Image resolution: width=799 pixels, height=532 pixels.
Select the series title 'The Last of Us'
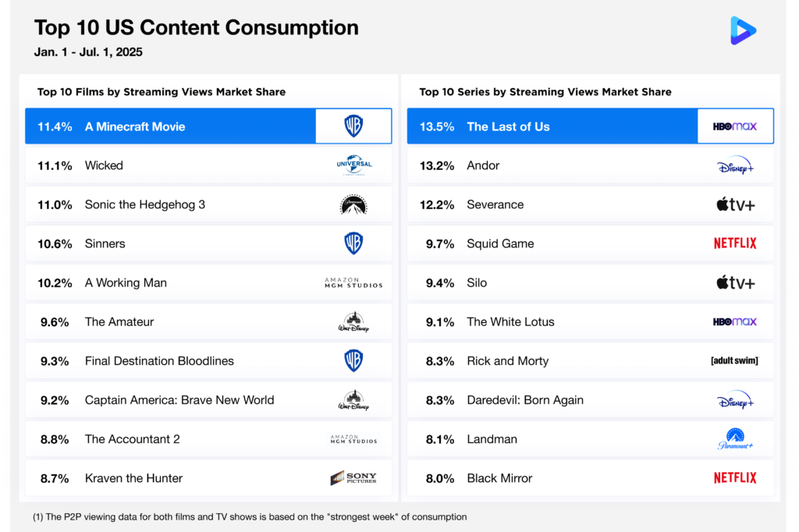(x=509, y=127)
